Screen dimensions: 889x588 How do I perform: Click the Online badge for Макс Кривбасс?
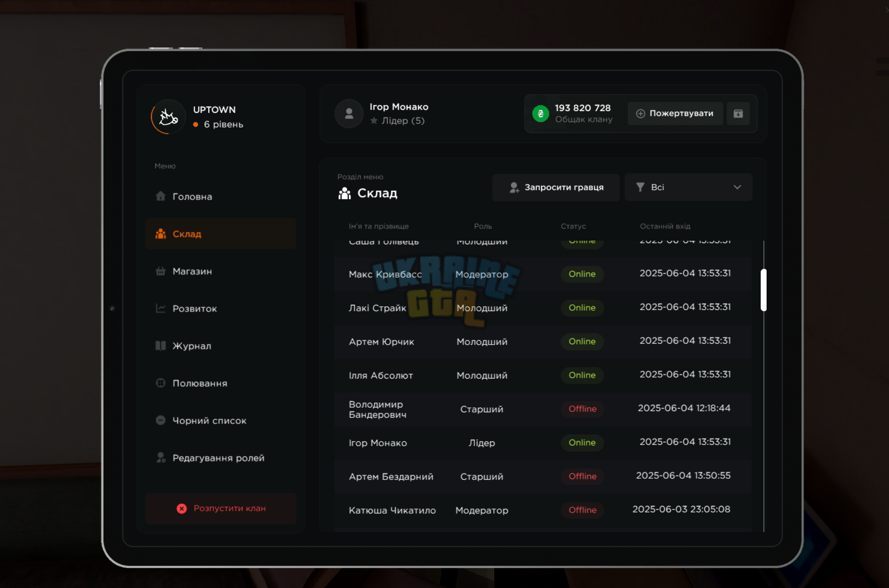point(582,274)
